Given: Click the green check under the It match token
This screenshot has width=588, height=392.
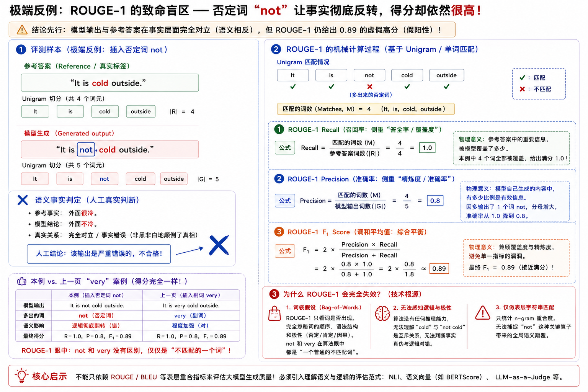Looking at the screenshot, I should pyautogui.click(x=293, y=87).
